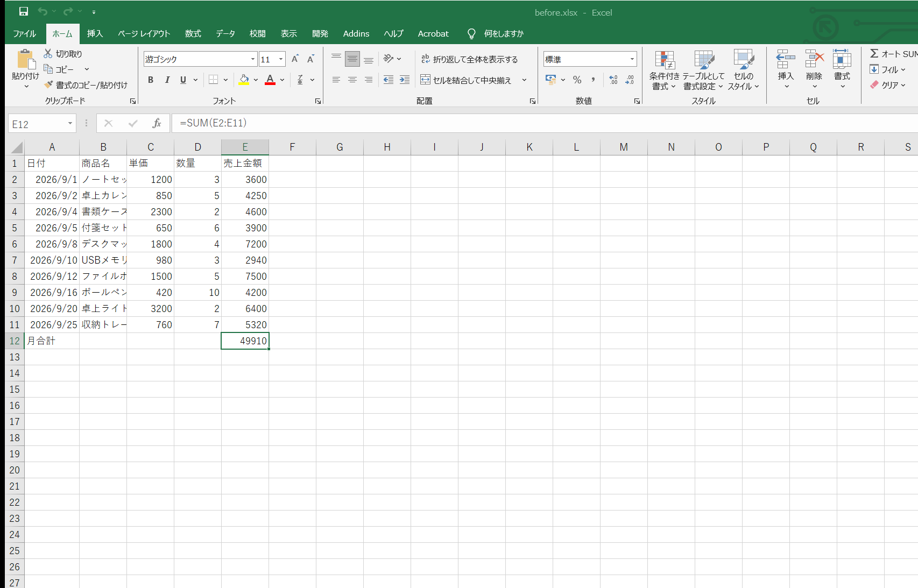Toggle Bold formatting
The image size is (918, 588).
click(151, 80)
